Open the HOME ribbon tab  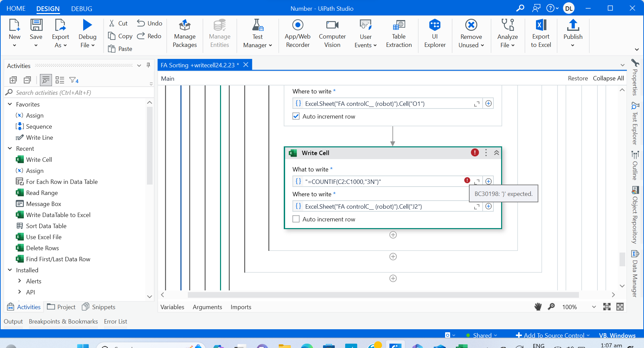[16, 8]
